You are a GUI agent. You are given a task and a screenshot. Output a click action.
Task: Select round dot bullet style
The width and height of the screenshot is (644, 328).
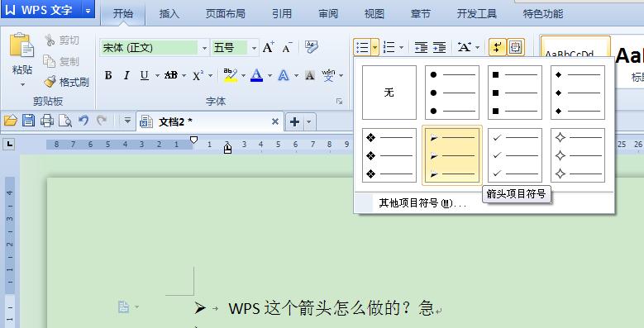click(x=451, y=93)
